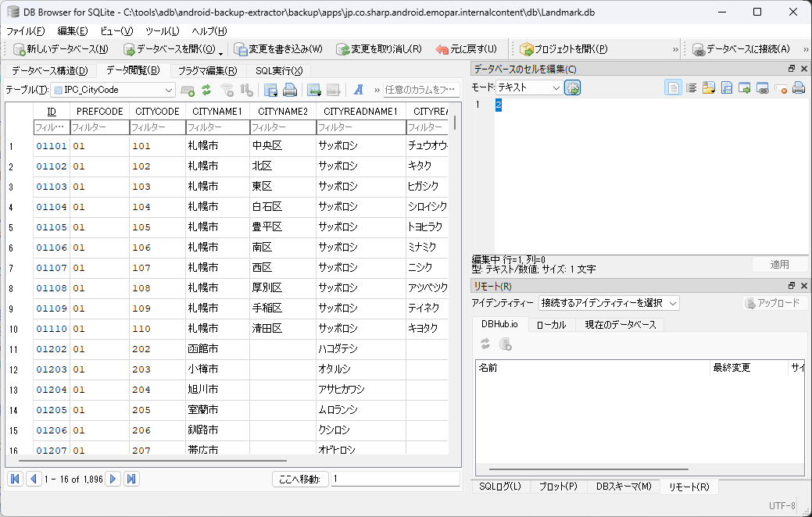This screenshot has width=812, height=517.
Task: Float the cell editor panel with undock icon
Action: tap(791, 69)
